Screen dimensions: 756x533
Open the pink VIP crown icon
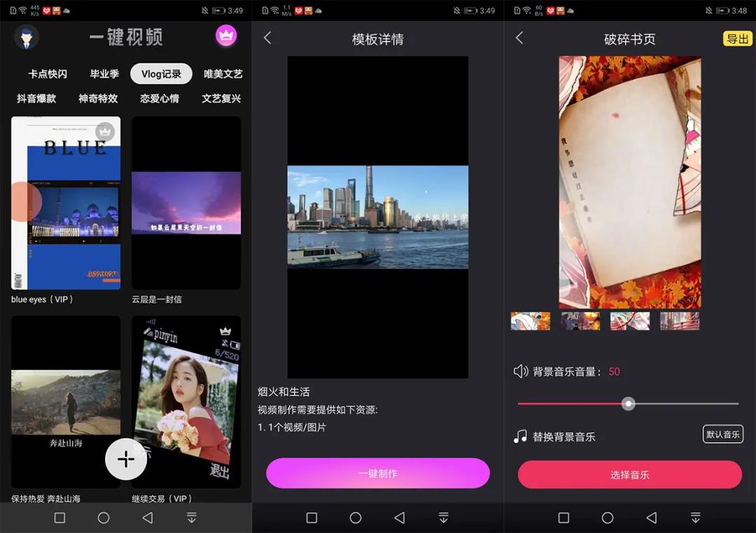226,36
